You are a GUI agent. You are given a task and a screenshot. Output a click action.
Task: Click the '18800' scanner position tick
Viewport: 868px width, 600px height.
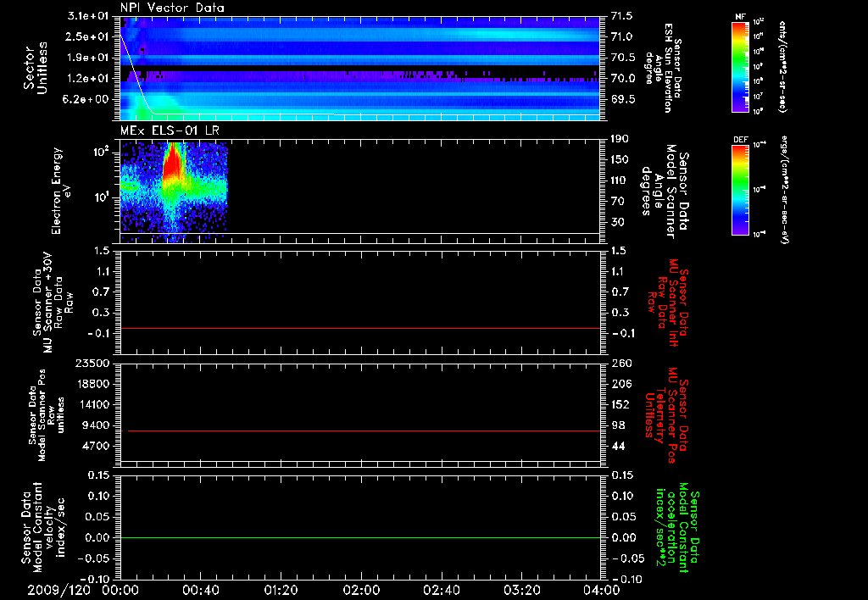point(92,384)
